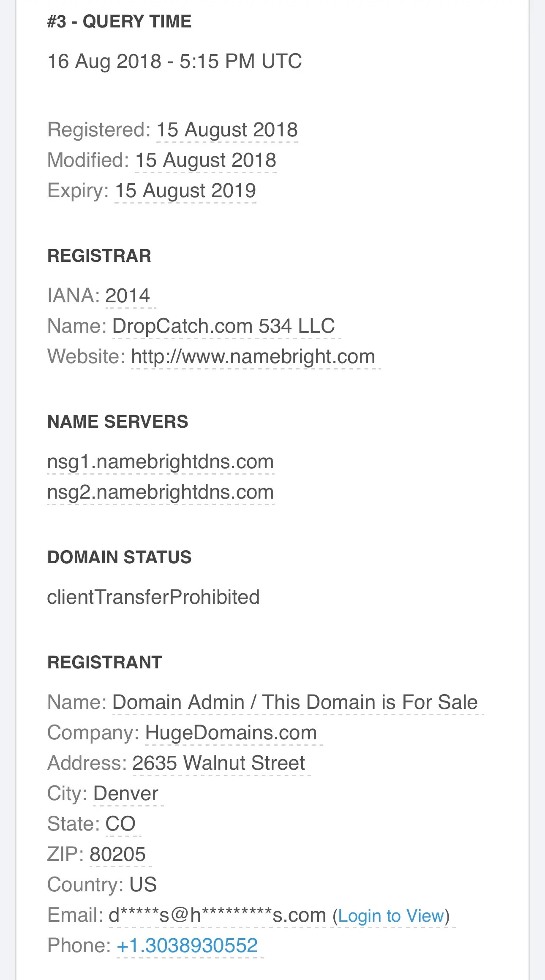
Task: Click name server nsg2.namebrightdns.com
Action: [161, 492]
